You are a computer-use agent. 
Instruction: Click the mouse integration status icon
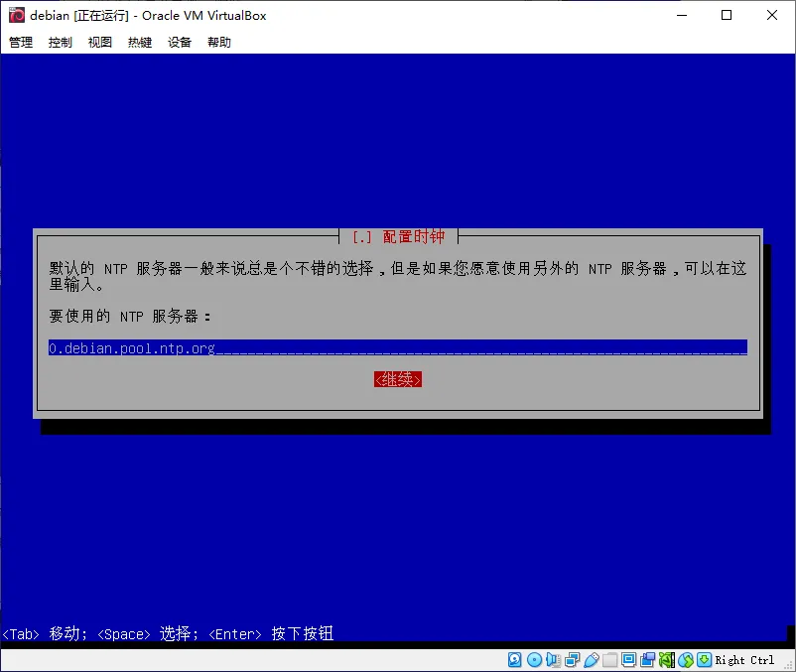(686, 660)
